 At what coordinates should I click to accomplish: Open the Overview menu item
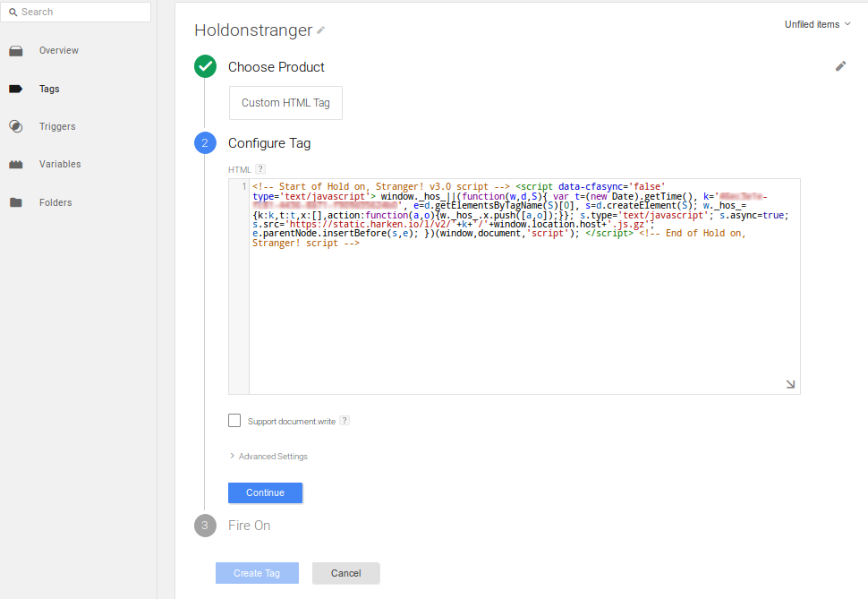click(x=59, y=50)
